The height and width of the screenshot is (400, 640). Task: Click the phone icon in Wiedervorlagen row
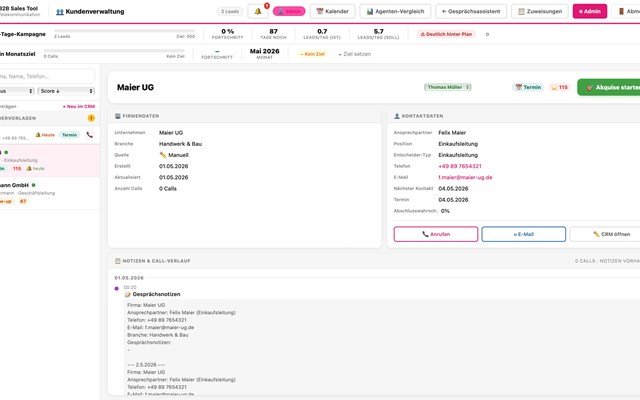[89, 135]
